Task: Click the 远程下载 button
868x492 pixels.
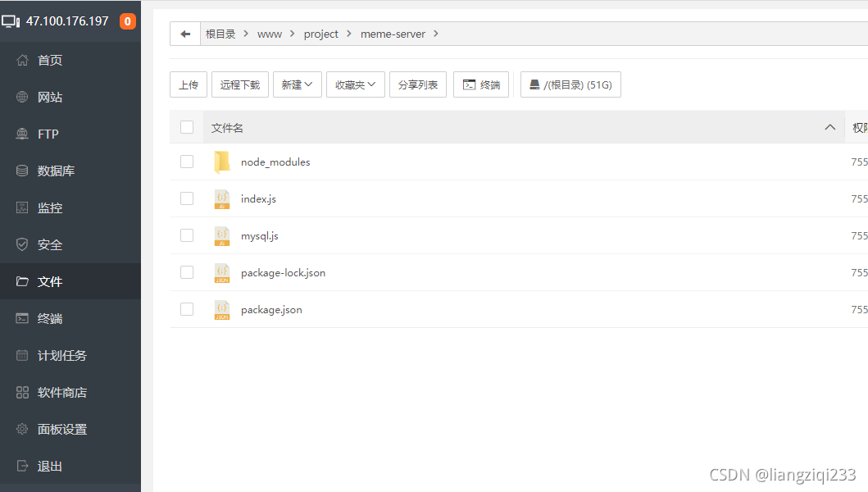Action: coord(239,84)
